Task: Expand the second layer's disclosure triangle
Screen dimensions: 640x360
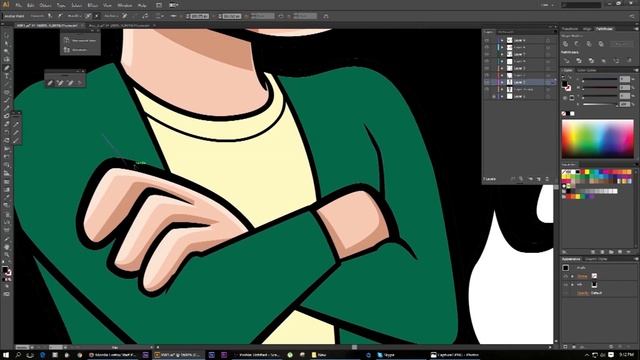Action: 502,47
